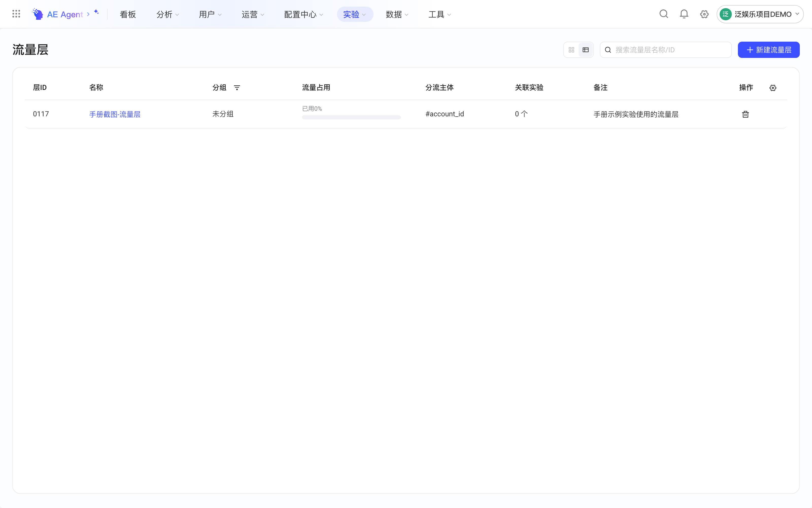Screen dimensions: 812x508
Task: Switch to table list view
Action: (585, 50)
